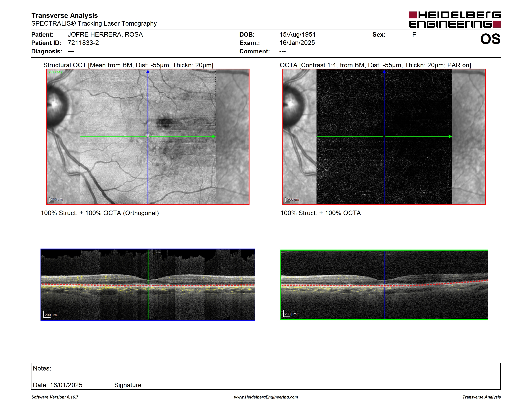Click the Sex value 'F'

point(414,35)
